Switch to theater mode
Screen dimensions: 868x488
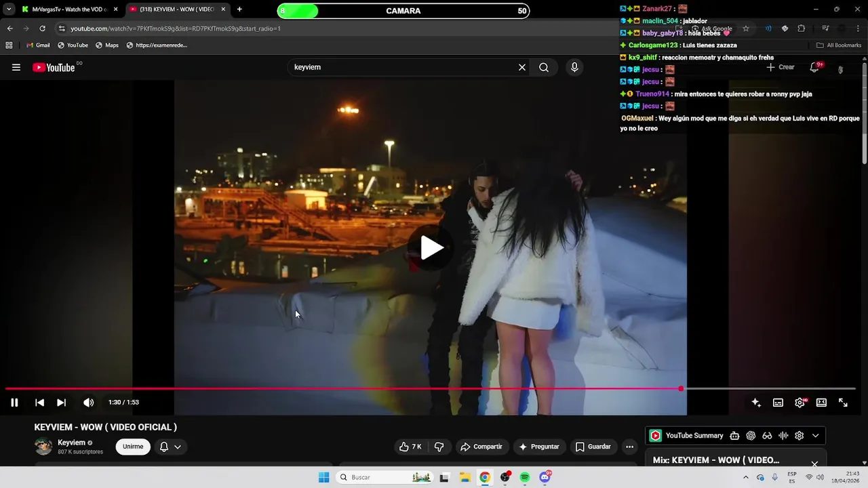point(821,403)
